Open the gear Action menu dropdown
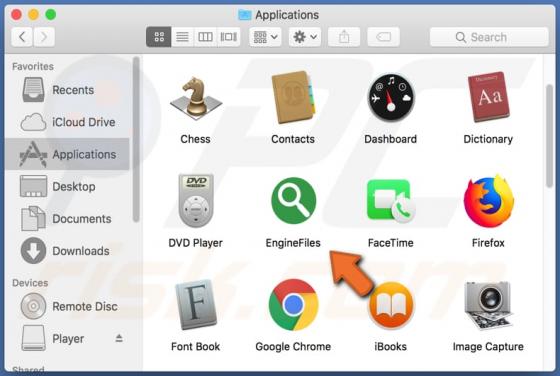 pyautogui.click(x=305, y=37)
